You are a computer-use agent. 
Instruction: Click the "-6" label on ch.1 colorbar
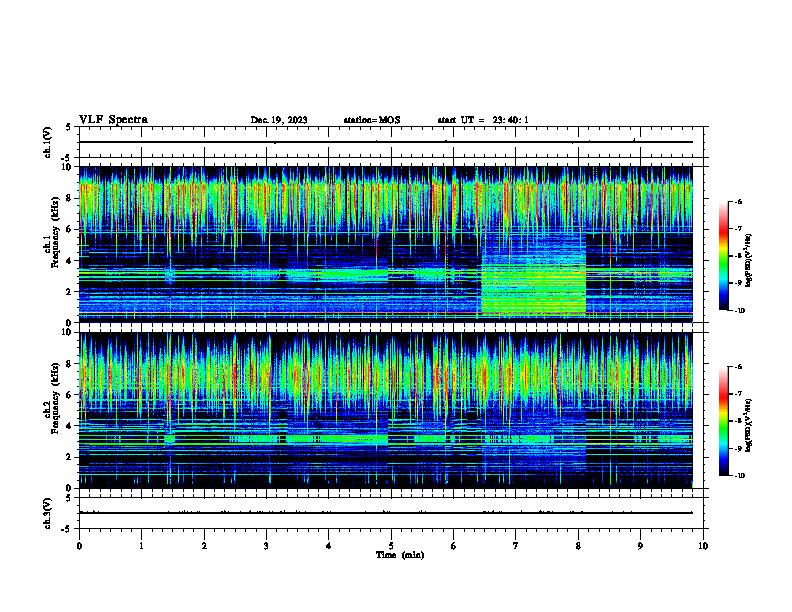pos(738,201)
